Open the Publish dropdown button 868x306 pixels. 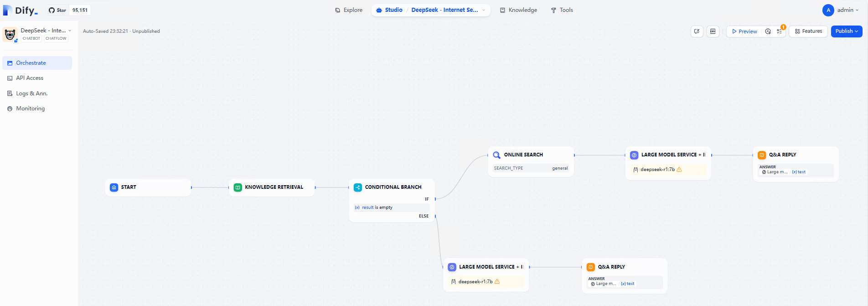847,31
